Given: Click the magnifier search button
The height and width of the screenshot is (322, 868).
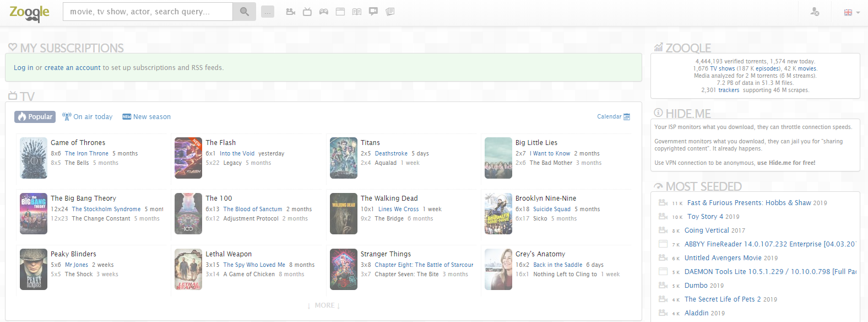Looking at the screenshot, I should click(244, 12).
